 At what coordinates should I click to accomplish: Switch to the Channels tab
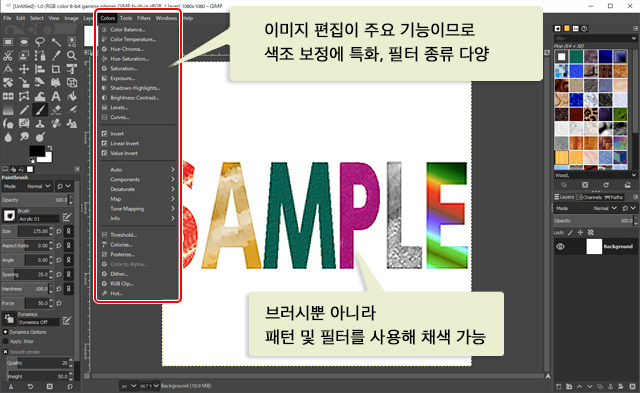click(589, 197)
